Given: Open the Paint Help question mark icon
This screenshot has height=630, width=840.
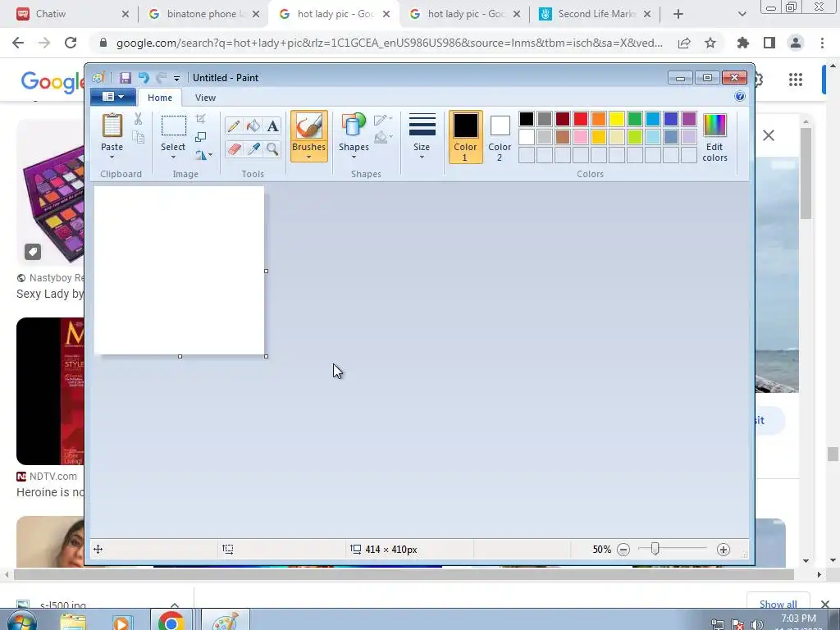Looking at the screenshot, I should 740,97.
